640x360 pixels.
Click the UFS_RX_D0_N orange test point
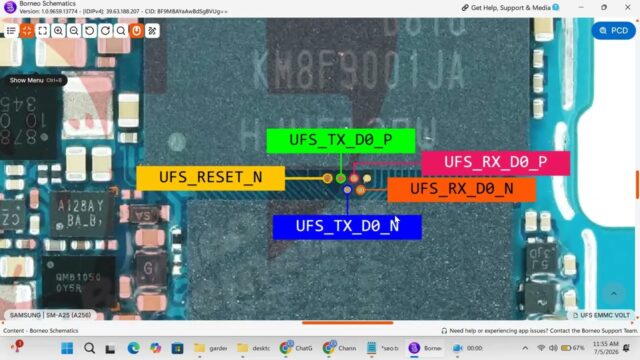(360, 190)
